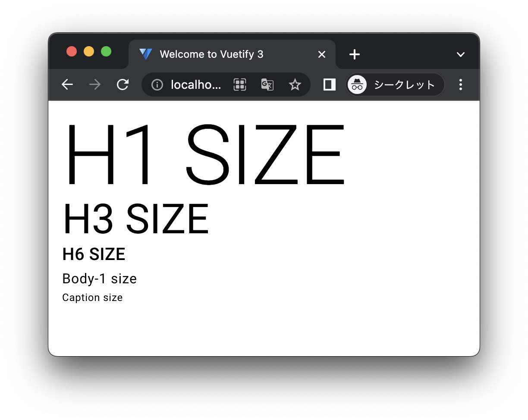Open the Chrome three-dot menu
The width and height of the screenshot is (528, 420).
coord(461,85)
